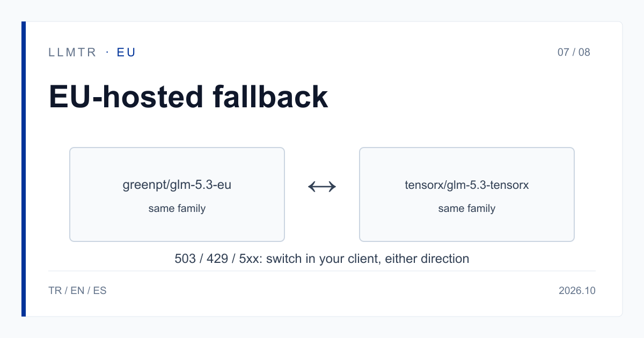Viewport: 644px width, 338px height.
Task: Select the LLMTR brand label
Action: pyautogui.click(x=72, y=52)
